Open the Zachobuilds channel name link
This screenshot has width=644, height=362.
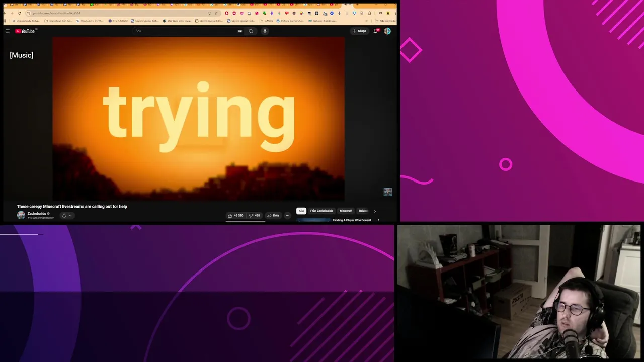pos(37,214)
